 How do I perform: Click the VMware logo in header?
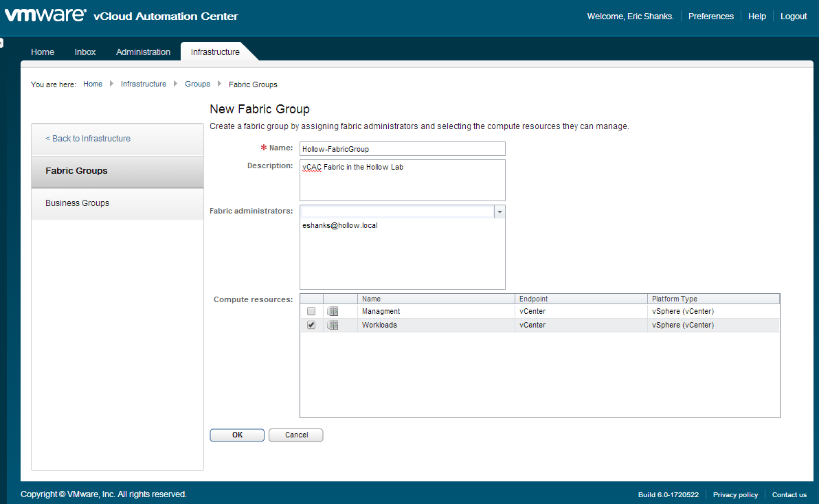click(45, 16)
